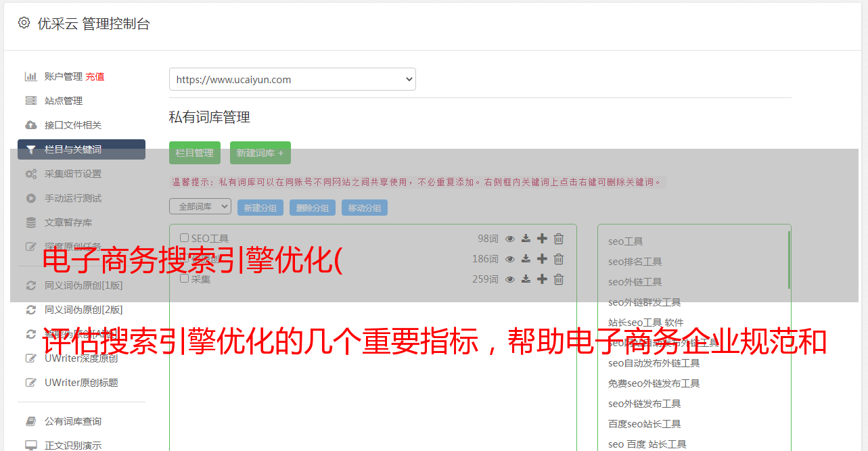The width and height of the screenshot is (868, 451).
Task: Open 账户管理 in the sidebar
Action: point(64,76)
